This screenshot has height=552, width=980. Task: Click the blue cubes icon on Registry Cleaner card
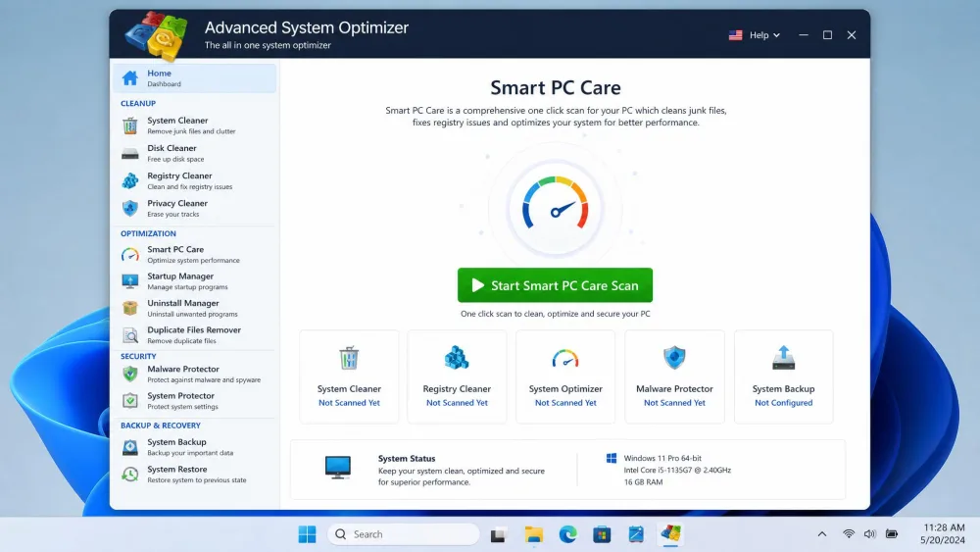pos(457,358)
